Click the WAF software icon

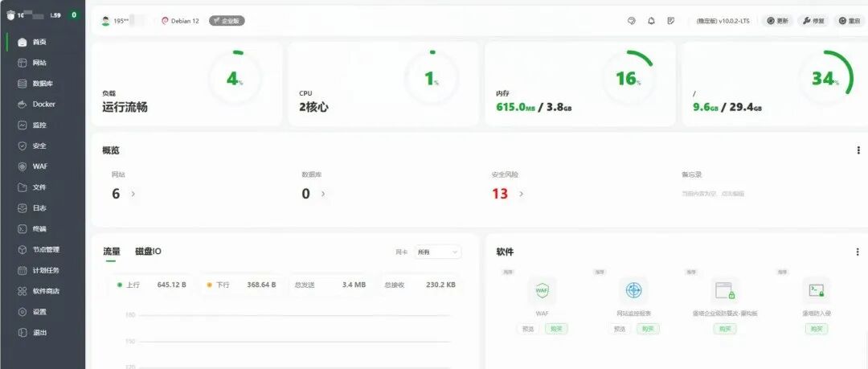pos(542,290)
